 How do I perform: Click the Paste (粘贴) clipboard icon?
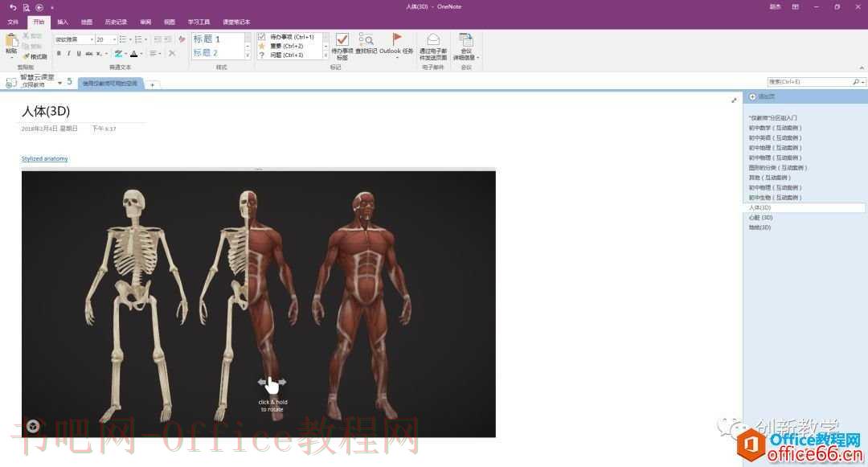(x=11, y=42)
